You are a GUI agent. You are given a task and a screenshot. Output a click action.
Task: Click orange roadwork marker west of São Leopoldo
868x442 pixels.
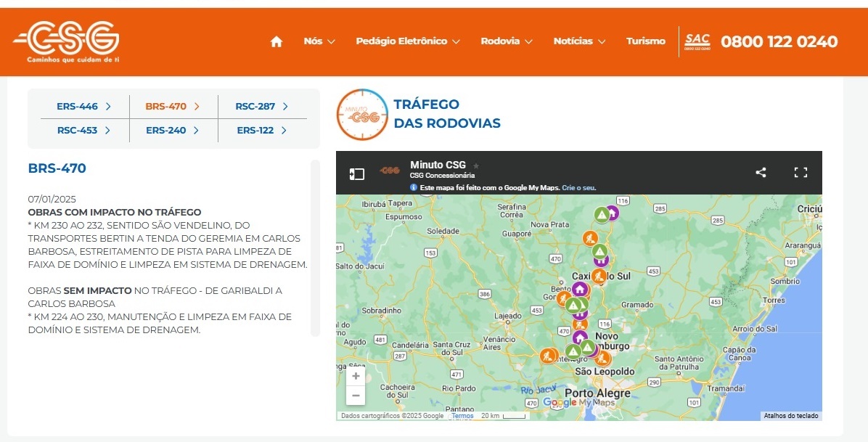548,356
